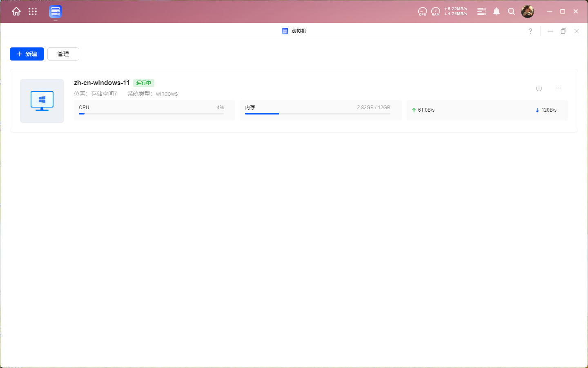This screenshot has width=588, height=368.
Task: Open the notification bell
Action: coord(497,11)
